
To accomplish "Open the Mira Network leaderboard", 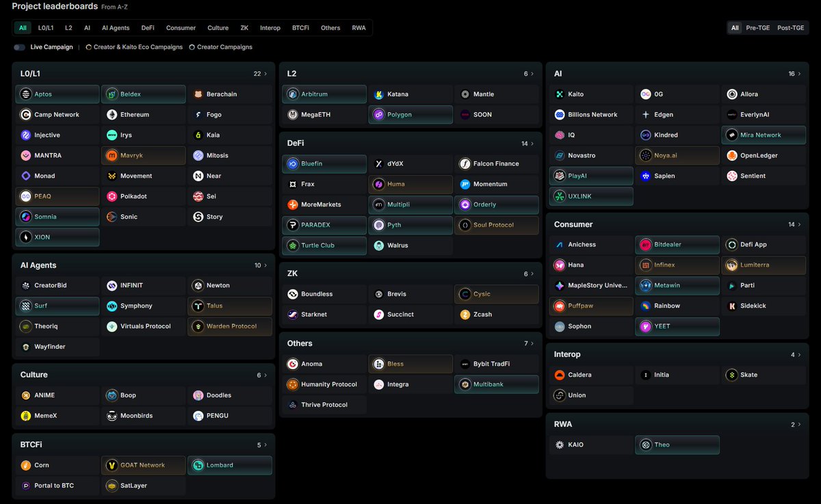I will click(x=765, y=135).
